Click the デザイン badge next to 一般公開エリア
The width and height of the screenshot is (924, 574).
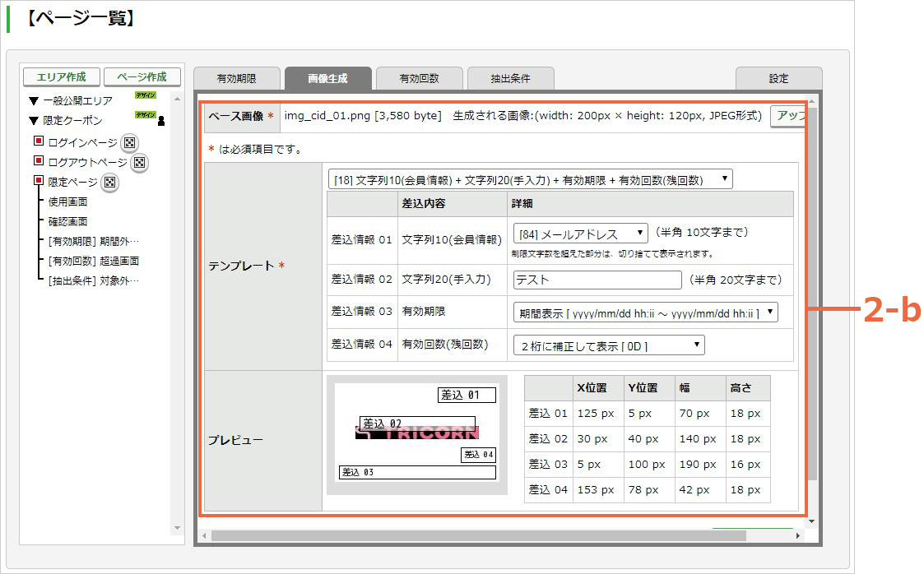tap(146, 95)
